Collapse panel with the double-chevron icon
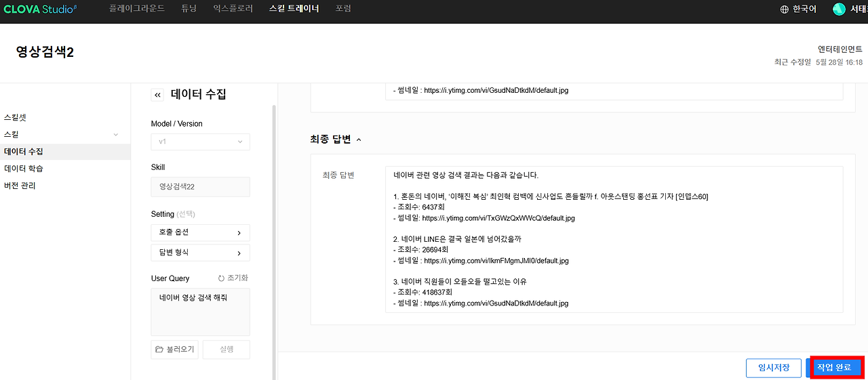868x380 pixels. pyautogui.click(x=158, y=95)
